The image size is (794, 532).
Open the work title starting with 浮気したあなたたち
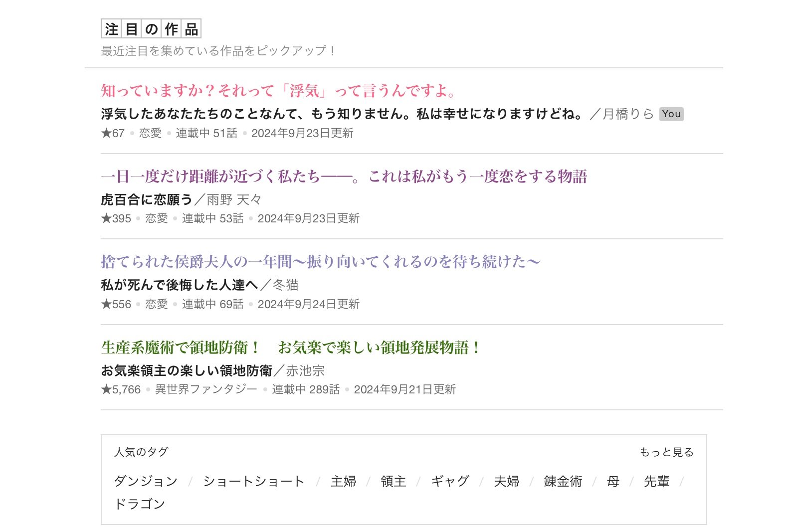coord(342,114)
